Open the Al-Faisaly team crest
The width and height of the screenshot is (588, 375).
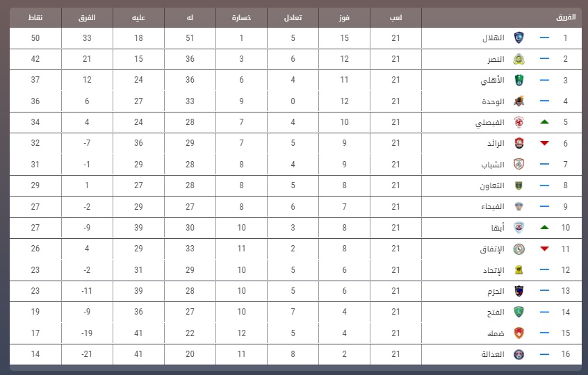[x=518, y=122]
